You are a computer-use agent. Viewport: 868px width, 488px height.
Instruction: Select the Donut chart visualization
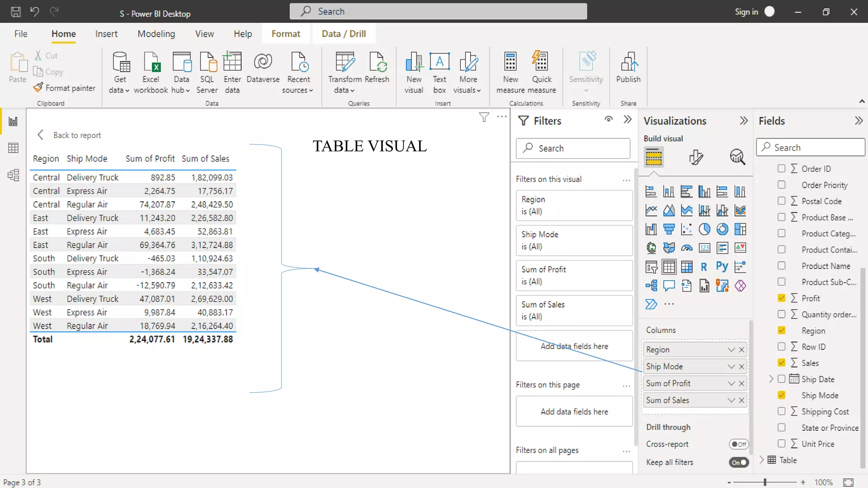[722, 229]
